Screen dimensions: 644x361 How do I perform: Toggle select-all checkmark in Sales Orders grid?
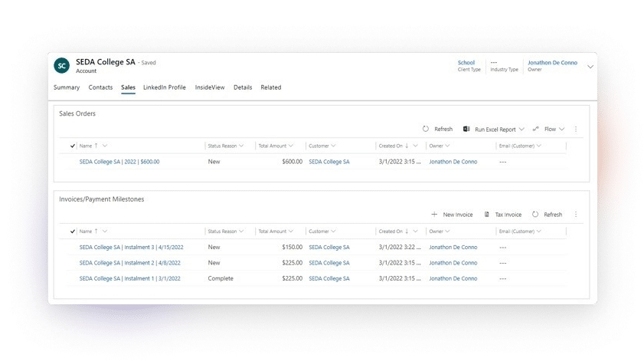click(72, 146)
